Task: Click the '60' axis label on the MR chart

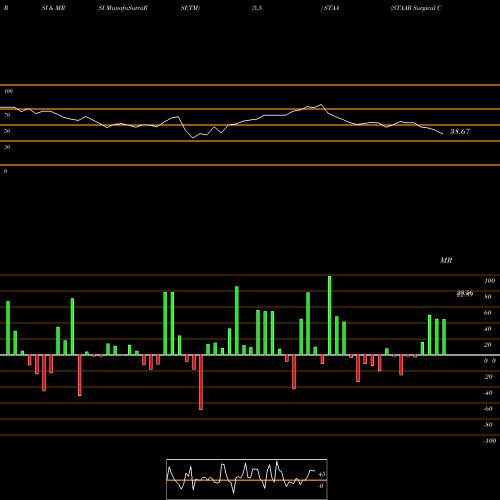Action: click(x=488, y=313)
